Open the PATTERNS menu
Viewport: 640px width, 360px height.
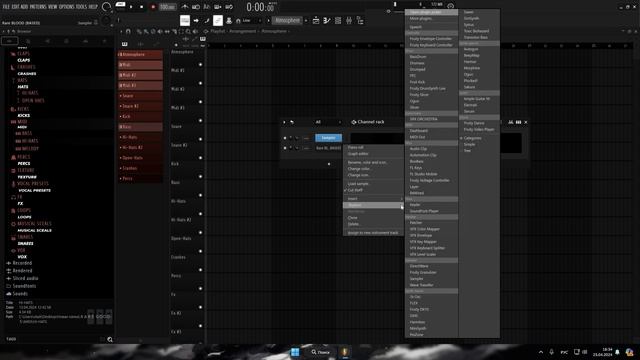(38, 7)
